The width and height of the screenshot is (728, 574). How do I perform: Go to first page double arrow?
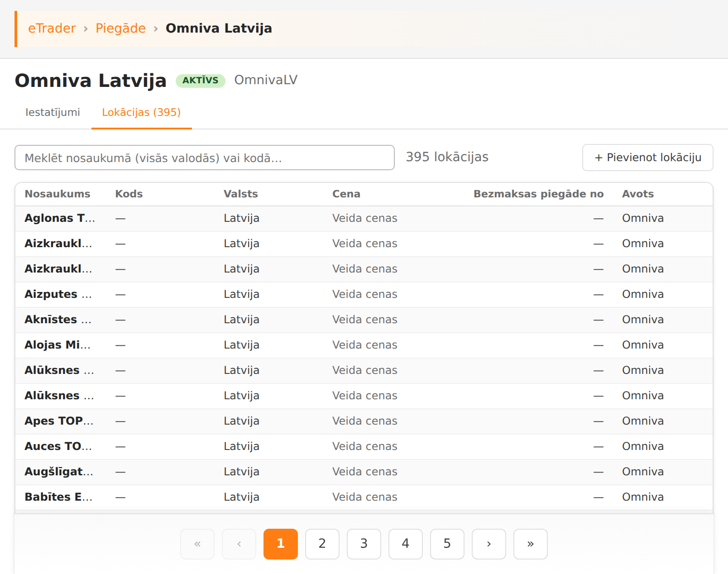(x=197, y=544)
